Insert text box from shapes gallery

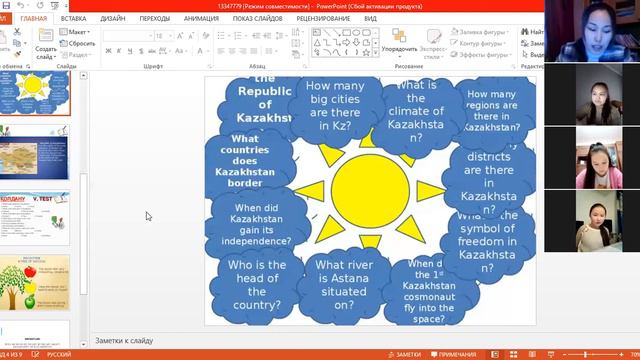click(x=317, y=33)
